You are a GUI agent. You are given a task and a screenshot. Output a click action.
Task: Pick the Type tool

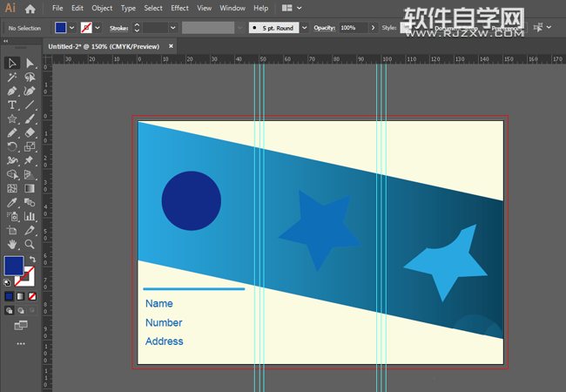coord(12,105)
